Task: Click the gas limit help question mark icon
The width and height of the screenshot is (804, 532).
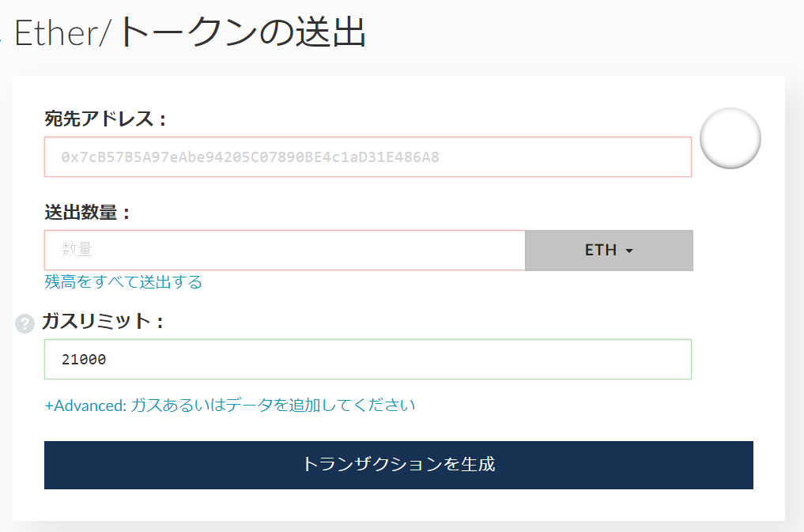Action: 25,323
